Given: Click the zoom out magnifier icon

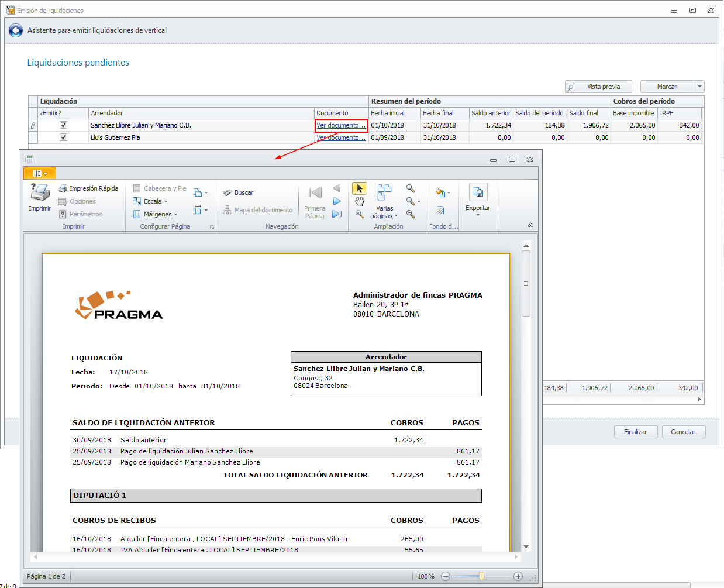Looking at the screenshot, I should pos(411,188).
